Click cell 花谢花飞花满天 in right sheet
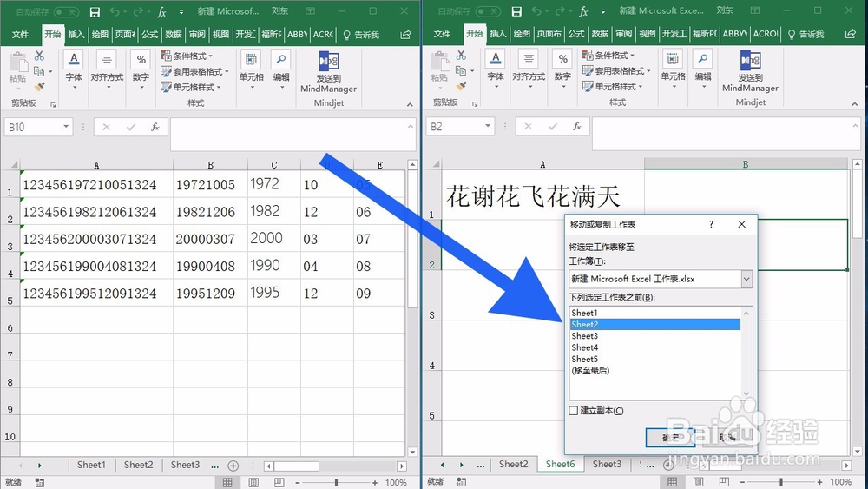 (543, 195)
